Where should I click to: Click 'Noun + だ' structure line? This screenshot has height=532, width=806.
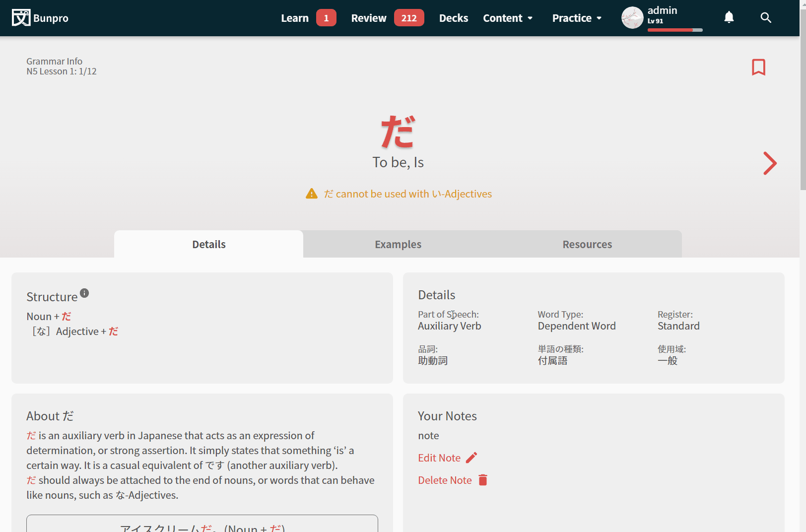pyautogui.click(x=49, y=316)
